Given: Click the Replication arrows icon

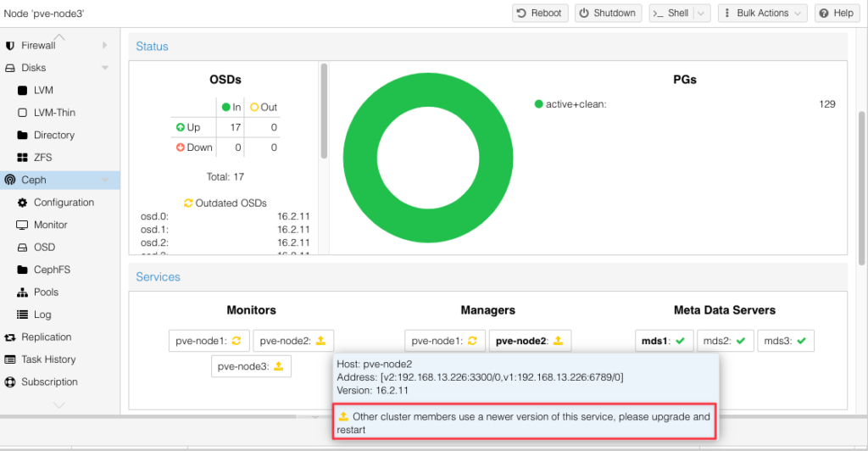Looking at the screenshot, I should tap(10, 337).
